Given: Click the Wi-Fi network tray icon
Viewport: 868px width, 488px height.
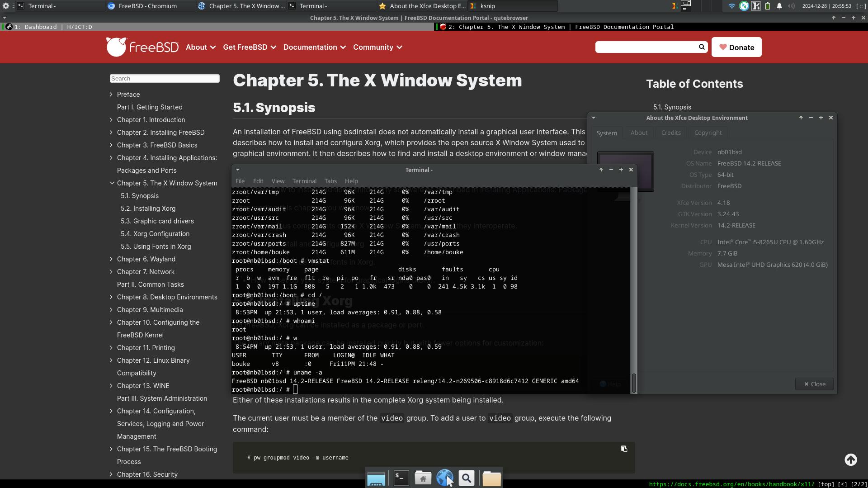Looking at the screenshot, I should click(731, 6).
